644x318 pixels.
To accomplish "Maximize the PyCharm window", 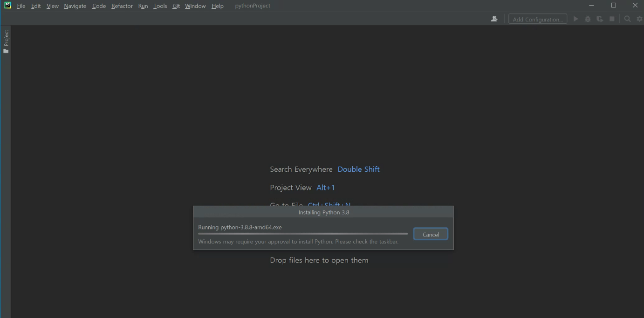I will [613, 6].
